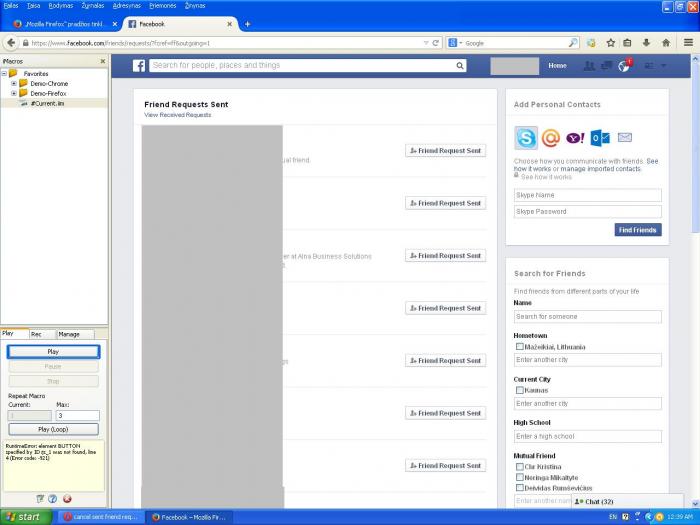
Task: Open iMacros help question icon
Action: (x=53, y=499)
